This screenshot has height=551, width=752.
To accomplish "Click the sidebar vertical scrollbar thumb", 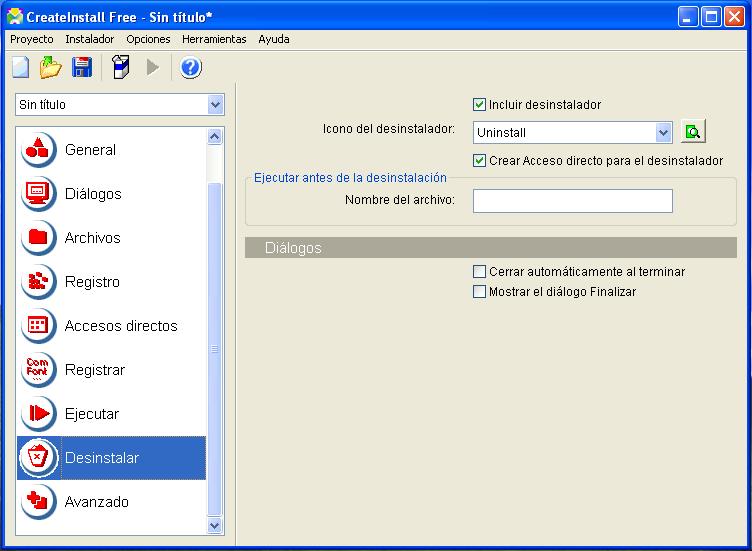I will pos(214,350).
